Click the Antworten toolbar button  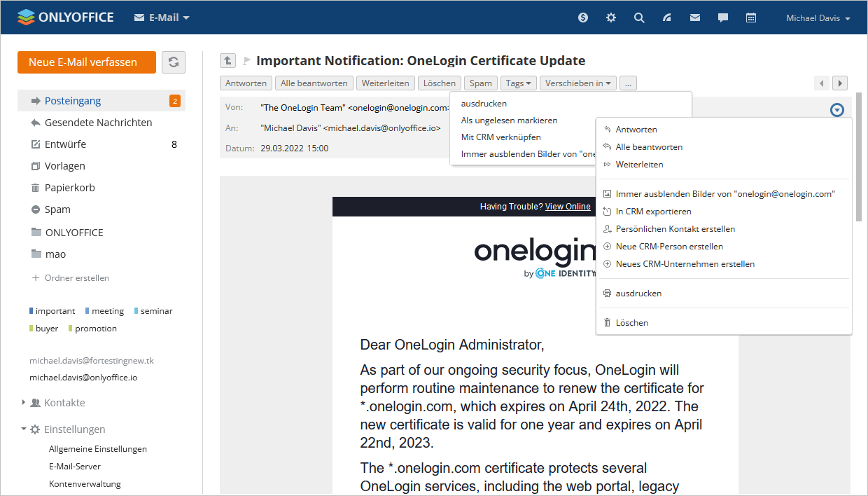[246, 83]
